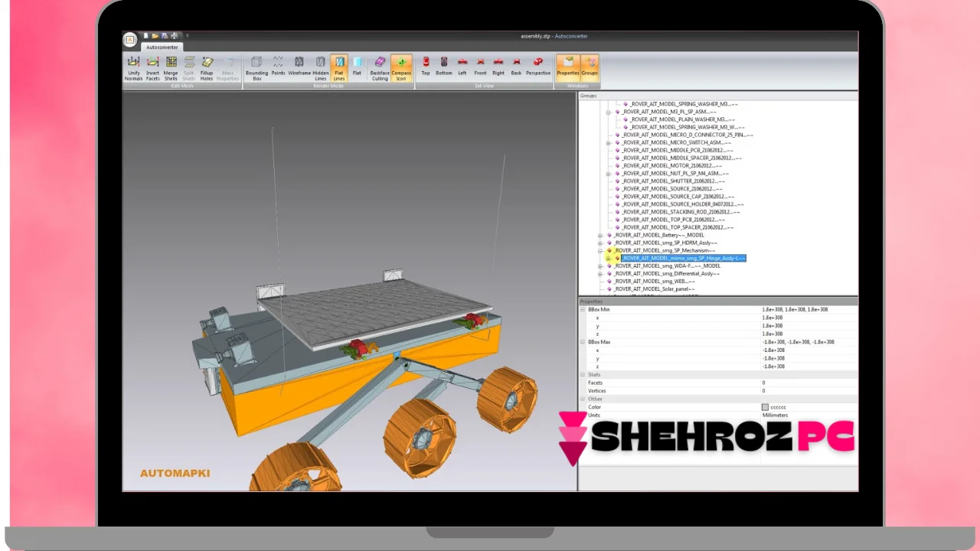Screen dimensions: 980x551
Task: Select Flat Lines render mode
Action: (x=339, y=68)
